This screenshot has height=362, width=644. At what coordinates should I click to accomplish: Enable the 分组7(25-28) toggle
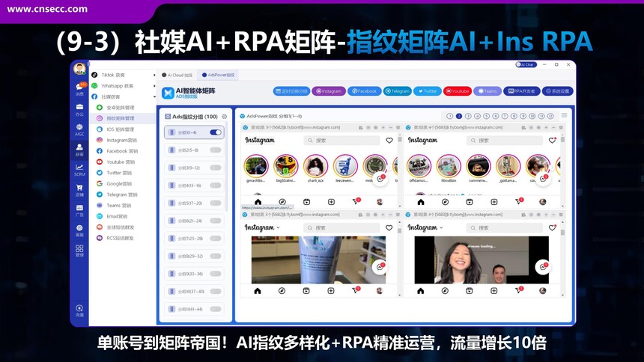click(216, 238)
